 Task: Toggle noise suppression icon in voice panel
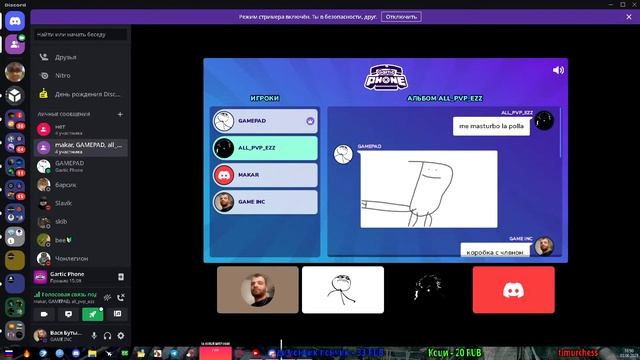pyautogui.click(x=107, y=298)
